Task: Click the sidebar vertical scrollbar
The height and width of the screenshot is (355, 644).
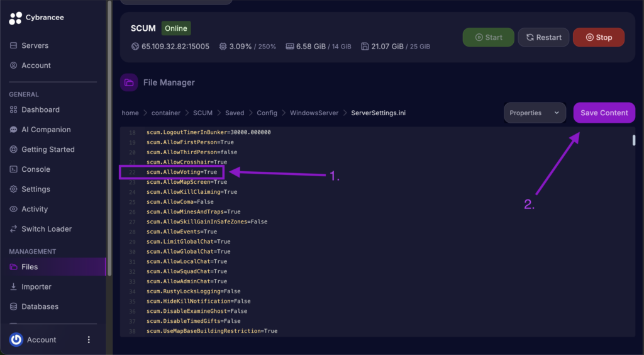Action: coord(109,138)
